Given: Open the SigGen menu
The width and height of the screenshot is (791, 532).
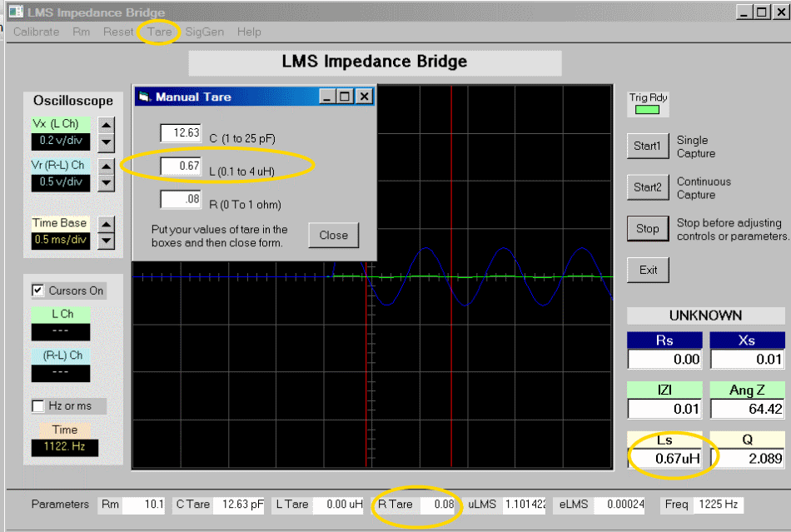Looking at the screenshot, I should (204, 32).
